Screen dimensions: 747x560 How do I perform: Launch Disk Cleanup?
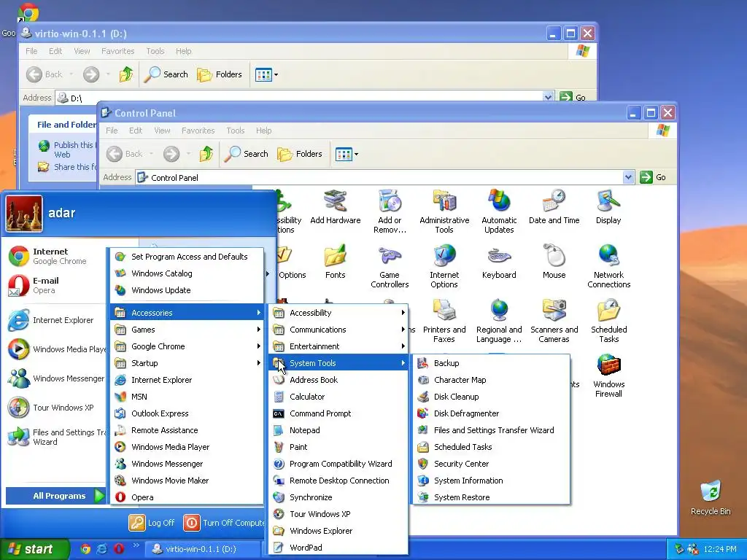tap(491, 396)
